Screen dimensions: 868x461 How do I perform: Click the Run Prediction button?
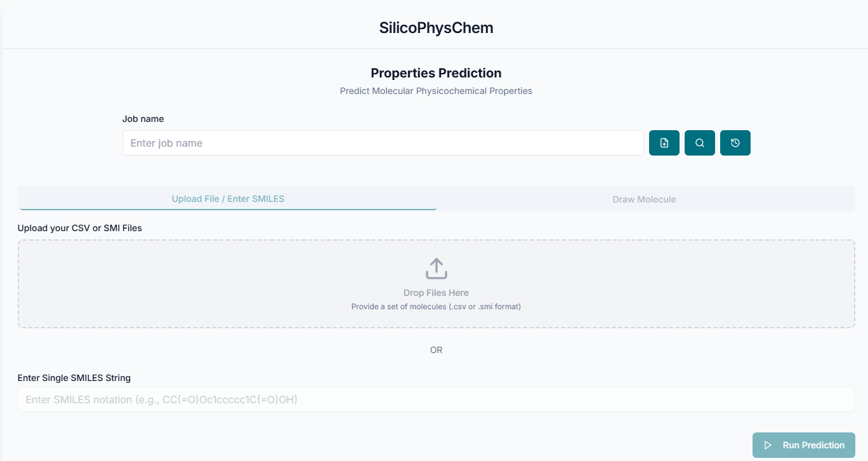click(803, 444)
